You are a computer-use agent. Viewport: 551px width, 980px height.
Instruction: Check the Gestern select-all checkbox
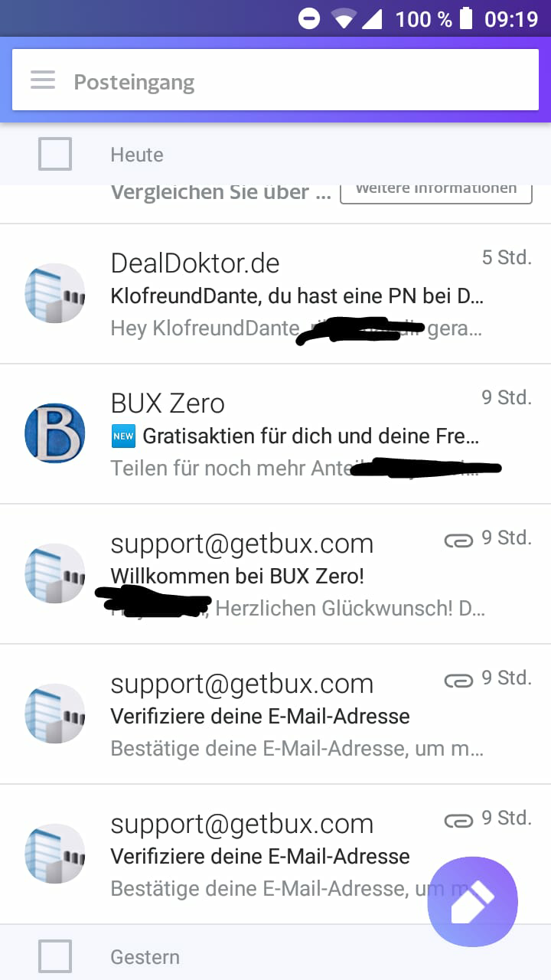[55, 956]
